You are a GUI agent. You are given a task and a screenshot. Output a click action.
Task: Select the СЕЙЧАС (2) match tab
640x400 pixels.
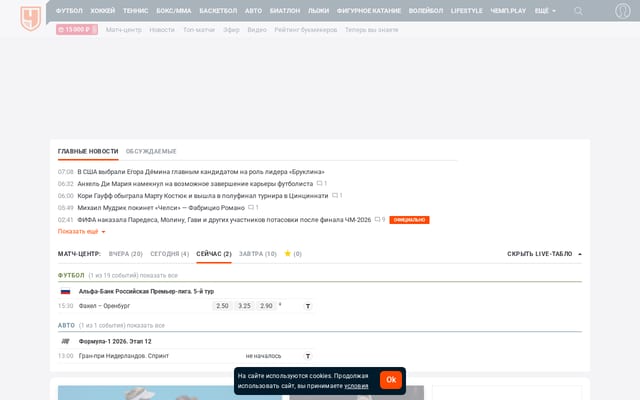(x=214, y=254)
